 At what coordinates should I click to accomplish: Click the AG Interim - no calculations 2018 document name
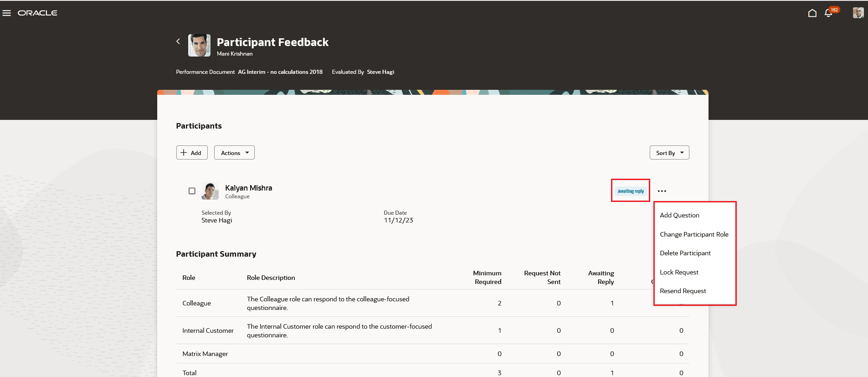pos(280,72)
